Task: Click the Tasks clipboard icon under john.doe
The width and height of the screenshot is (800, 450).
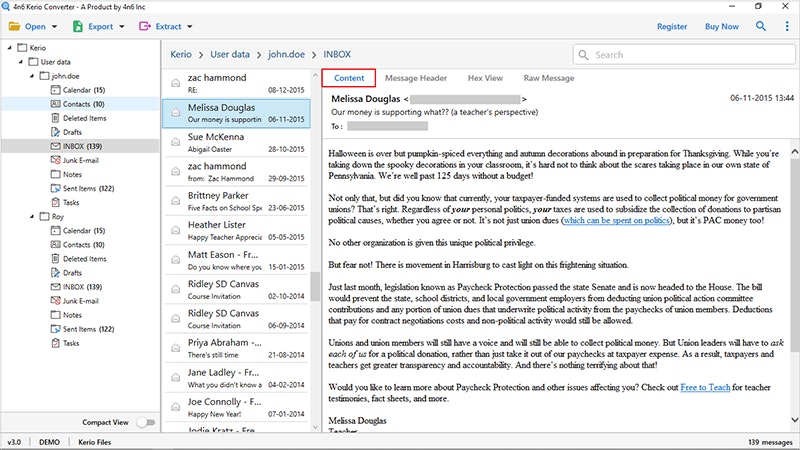Action: pos(56,202)
